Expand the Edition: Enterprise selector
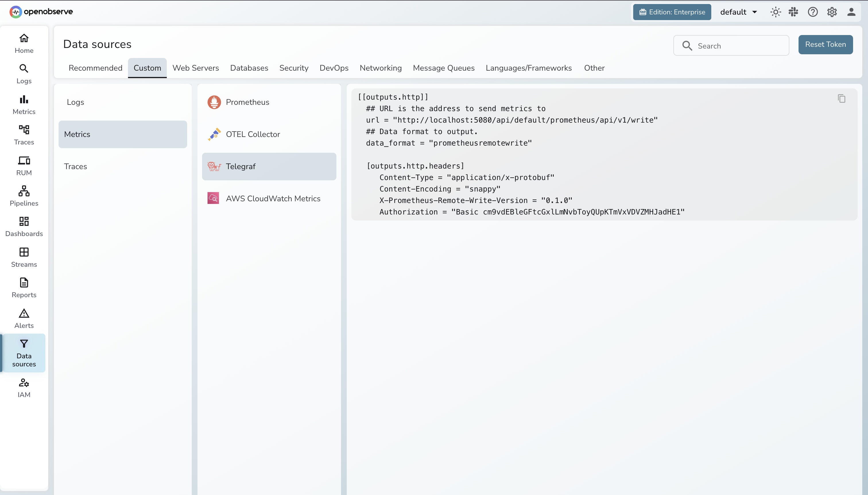868x495 pixels. tap(672, 12)
